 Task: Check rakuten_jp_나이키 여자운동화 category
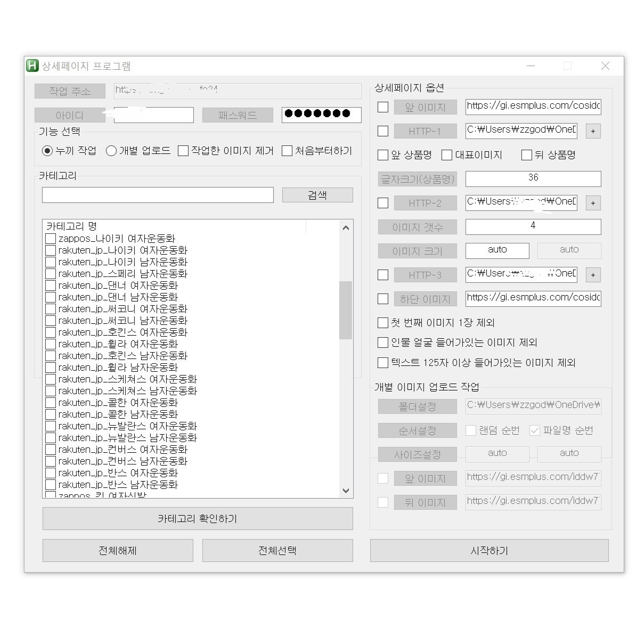[x=51, y=250]
